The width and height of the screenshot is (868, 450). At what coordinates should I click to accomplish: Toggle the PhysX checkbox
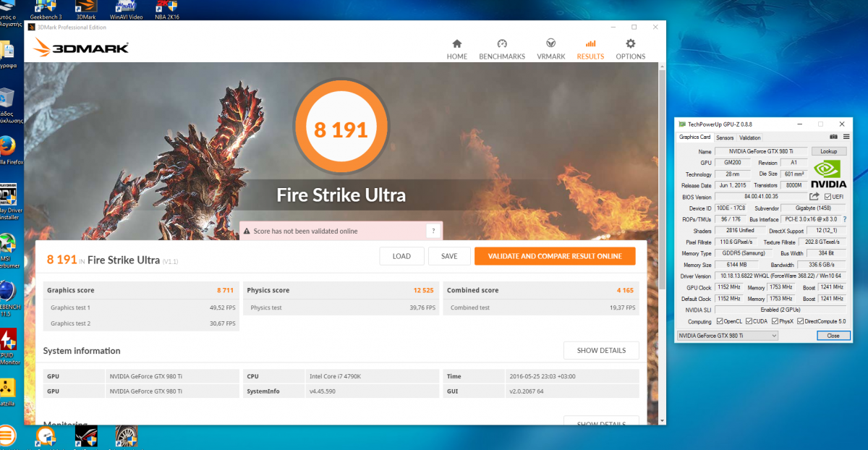pyautogui.click(x=775, y=321)
